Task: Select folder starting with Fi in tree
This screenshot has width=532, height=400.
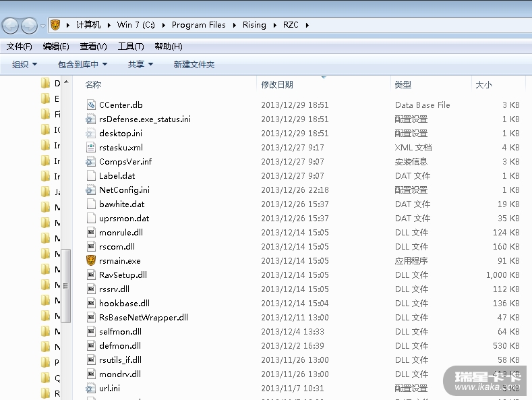Action: tap(51, 115)
